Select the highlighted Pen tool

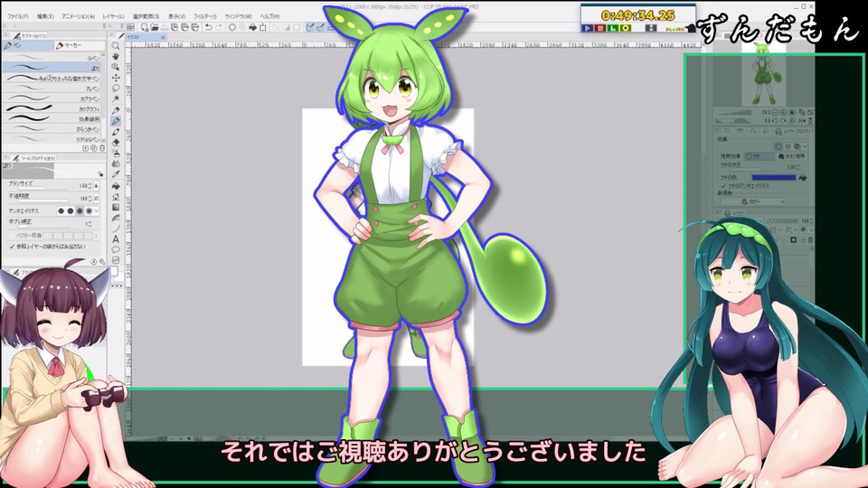[x=116, y=120]
